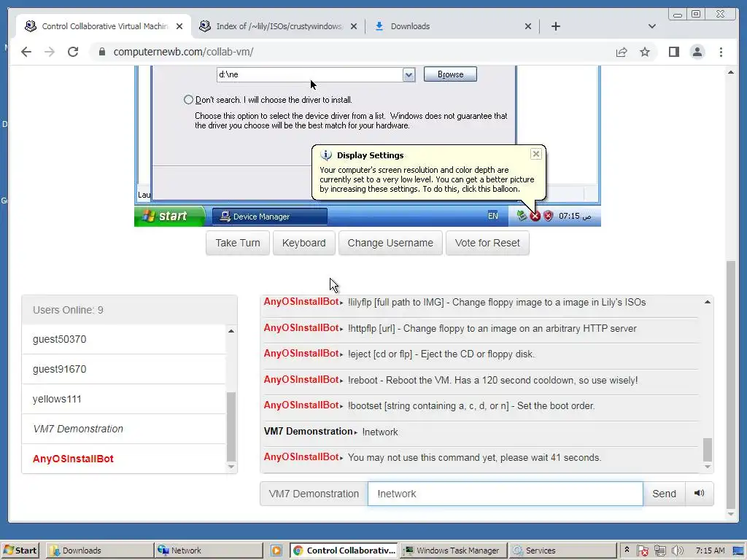This screenshot has height=560, width=747.
Task: Expand the tab search chevron
Action: 652,26
